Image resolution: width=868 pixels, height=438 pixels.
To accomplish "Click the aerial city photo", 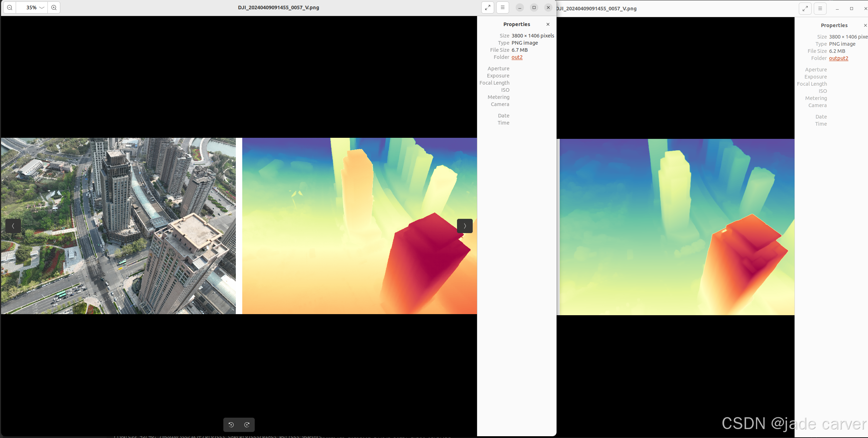I will (x=118, y=226).
